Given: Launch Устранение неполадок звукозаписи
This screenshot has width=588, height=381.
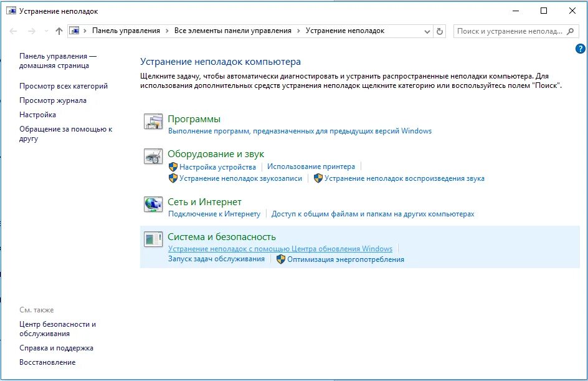Looking at the screenshot, I should click(x=240, y=178).
